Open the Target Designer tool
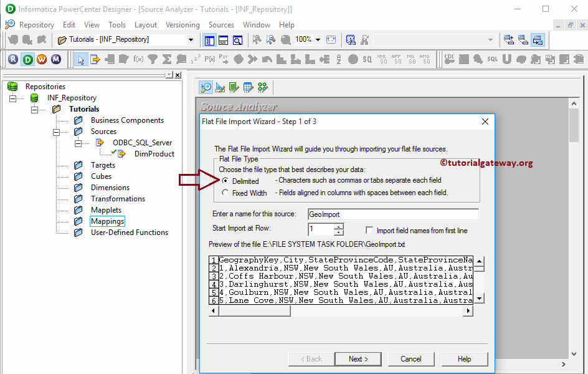Viewport: 588px width, 374px height. pyautogui.click(x=220, y=87)
